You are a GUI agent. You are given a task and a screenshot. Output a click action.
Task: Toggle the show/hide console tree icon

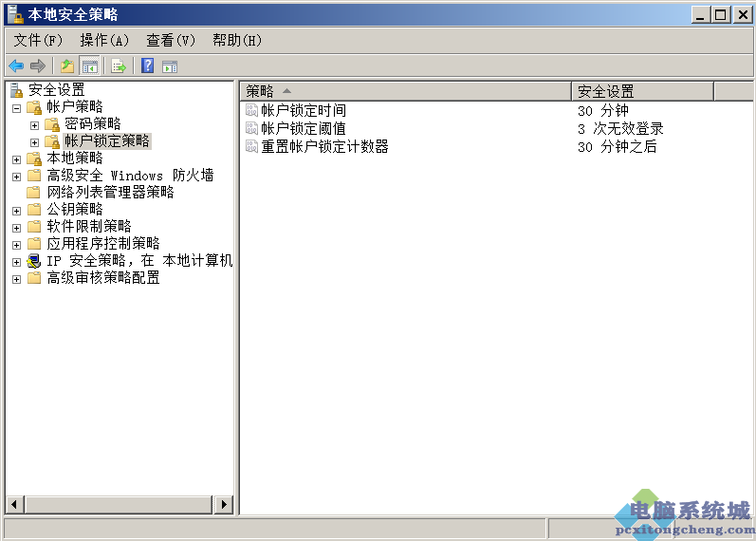point(90,65)
